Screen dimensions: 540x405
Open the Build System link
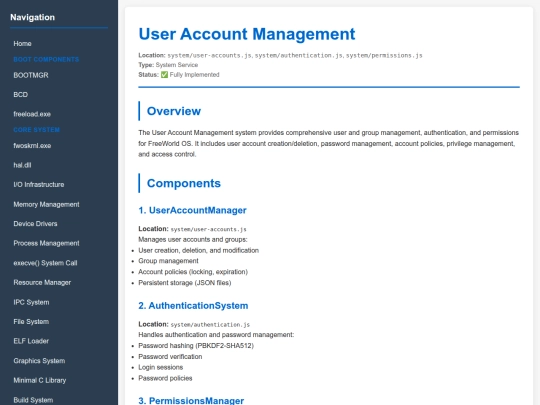33,400
